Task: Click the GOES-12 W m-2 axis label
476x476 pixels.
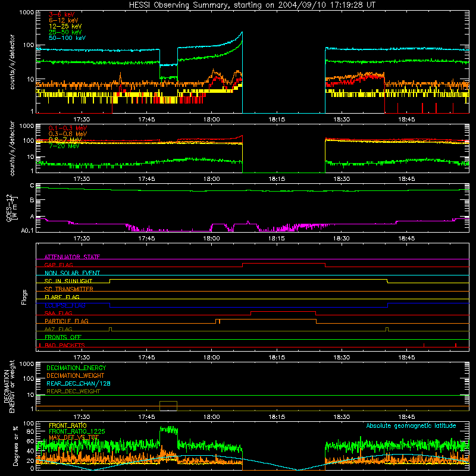Action: 12,208
